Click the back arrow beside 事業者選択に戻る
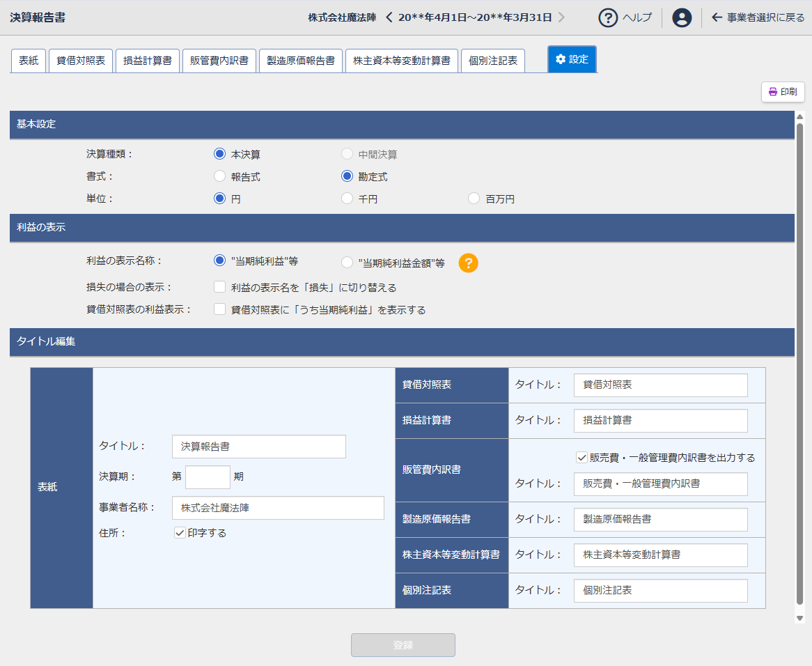The width and height of the screenshot is (812, 666). [x=717, y=18]
